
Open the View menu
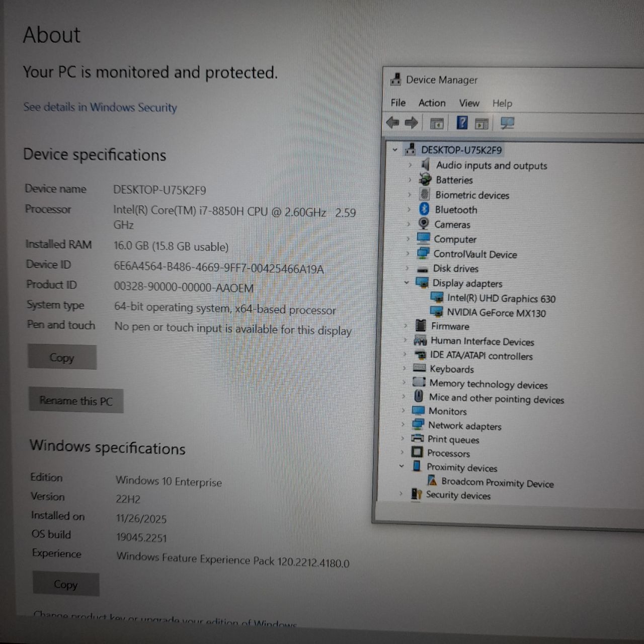point(469,103)
